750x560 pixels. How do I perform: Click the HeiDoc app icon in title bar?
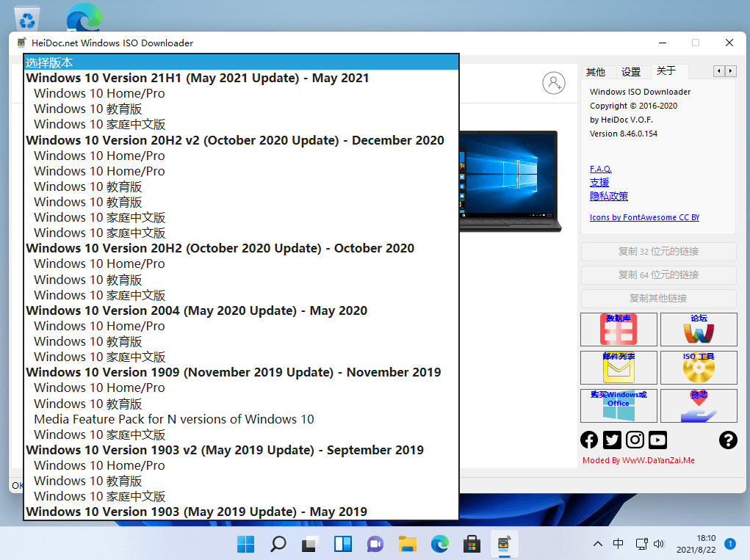pyautogui.click(x=21, y=43)
